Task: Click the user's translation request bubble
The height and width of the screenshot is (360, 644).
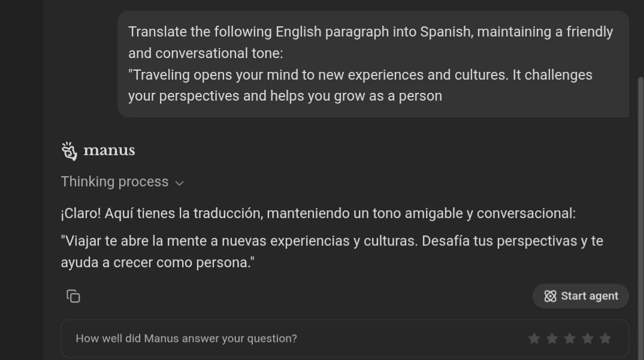Action: pos(373,64)
